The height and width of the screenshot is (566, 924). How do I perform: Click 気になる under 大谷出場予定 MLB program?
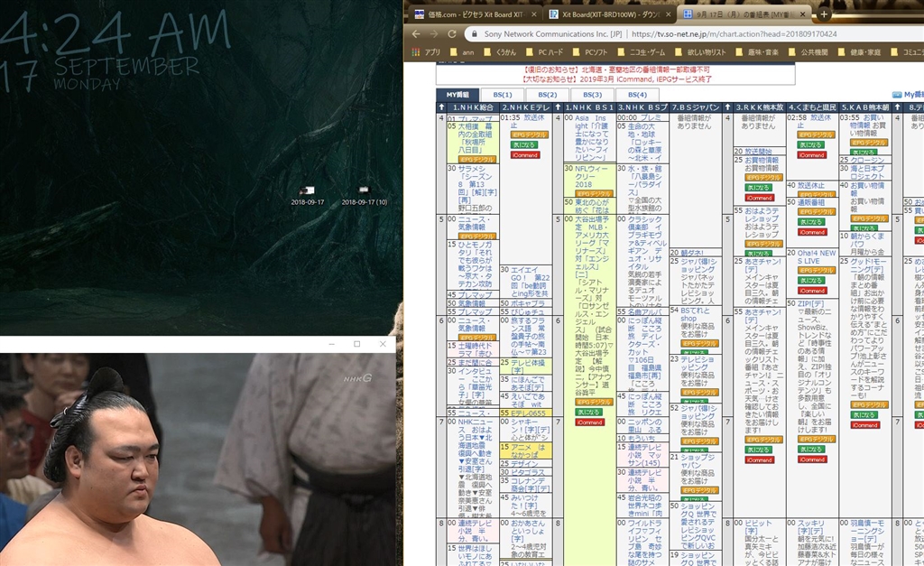click(x=588, y=413)
